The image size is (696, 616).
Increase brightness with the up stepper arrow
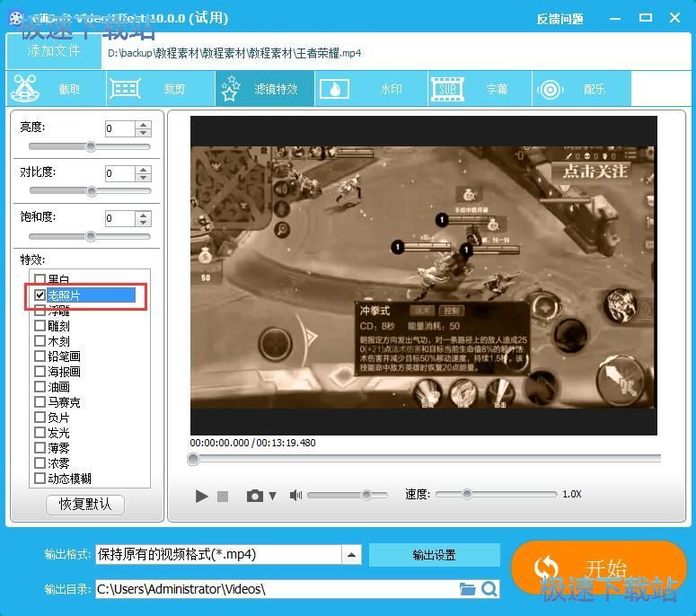click(143, 125)
